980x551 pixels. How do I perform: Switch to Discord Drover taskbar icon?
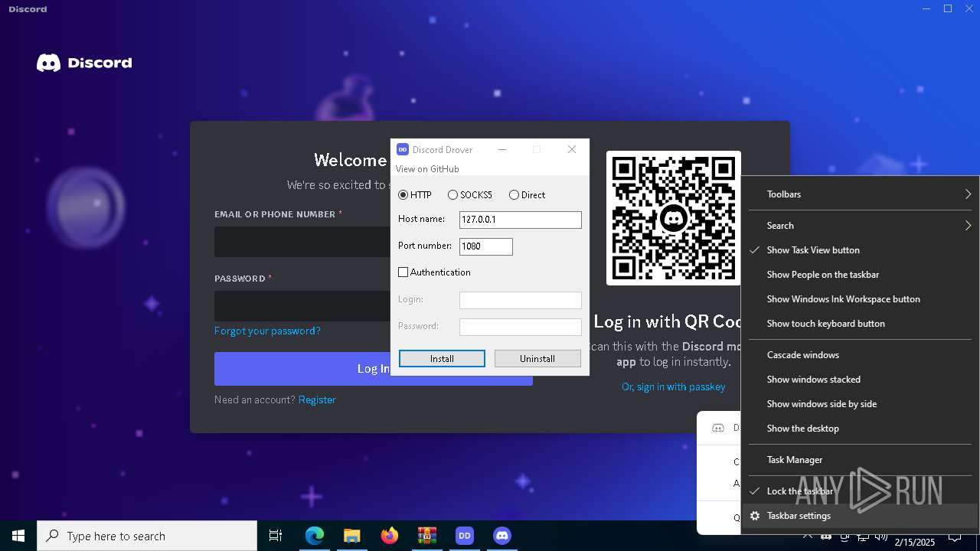464,536
